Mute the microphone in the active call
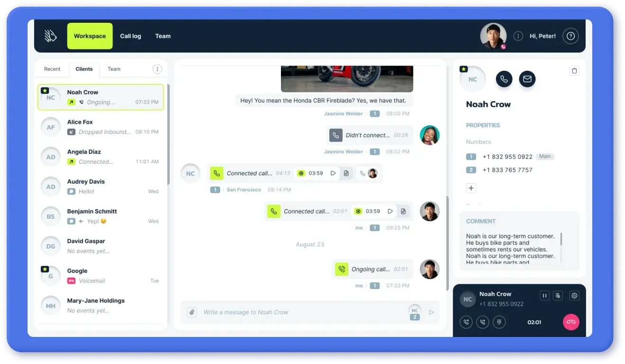 558,296
